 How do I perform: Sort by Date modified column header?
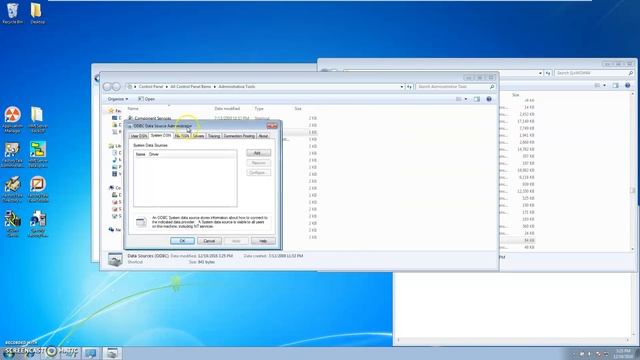tap(227, 109)
